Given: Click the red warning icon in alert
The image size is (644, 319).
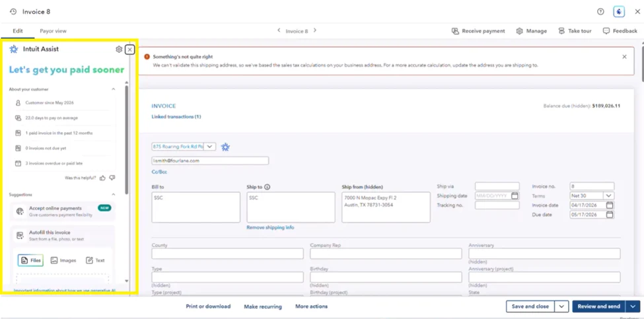Looking at the screenshot, I should tap(147, 57).
